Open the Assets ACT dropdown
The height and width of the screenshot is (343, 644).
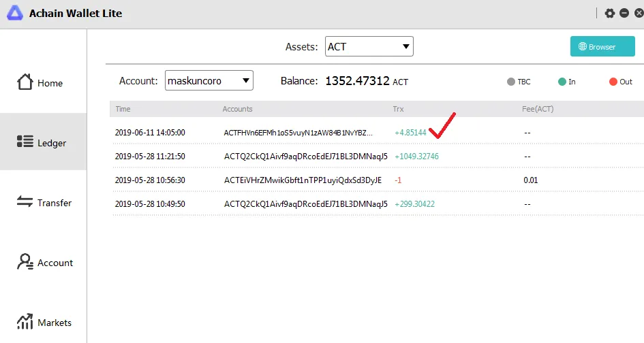[x=369, y=46]
